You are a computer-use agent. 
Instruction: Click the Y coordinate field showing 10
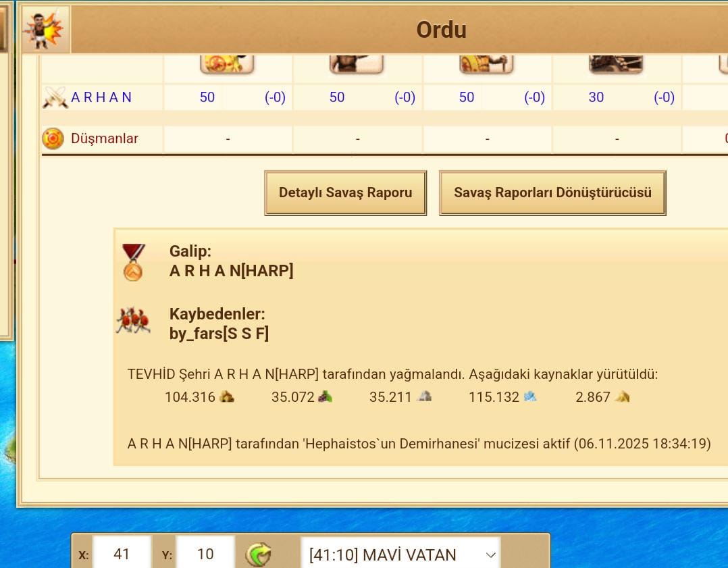pos(205,553)
